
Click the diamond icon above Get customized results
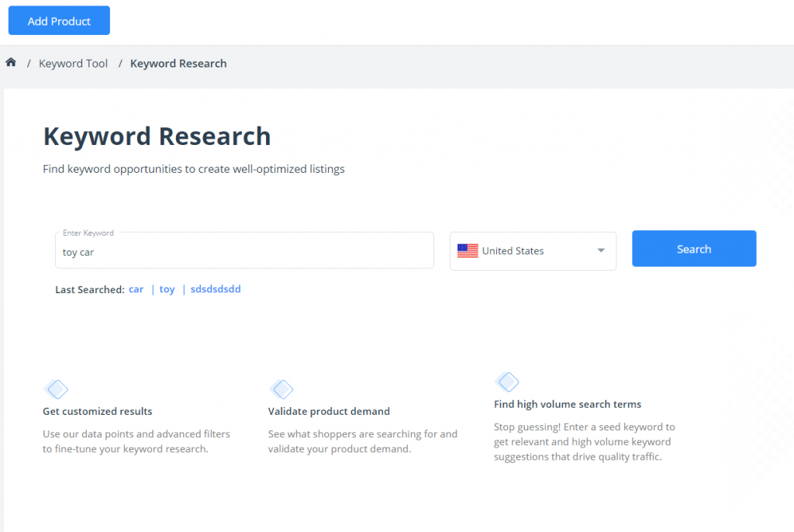coord(56,389)
